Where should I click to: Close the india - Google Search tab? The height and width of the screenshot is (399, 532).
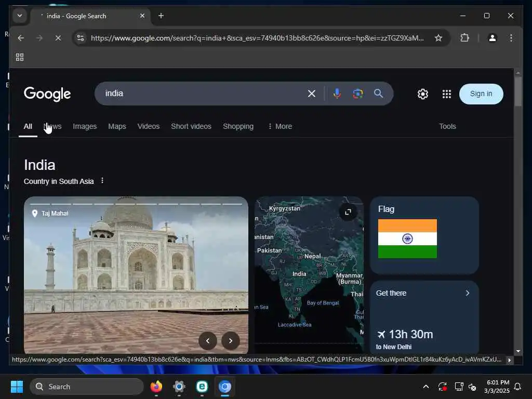pyautogui.click(x=142, y=16)
